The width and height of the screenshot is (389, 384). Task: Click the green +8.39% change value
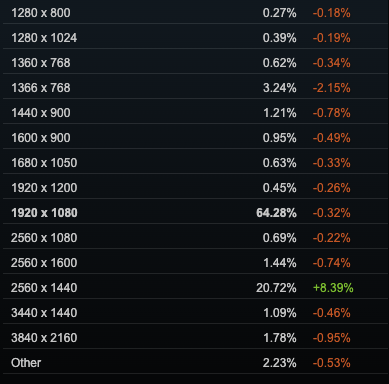(x=333, y=288)
